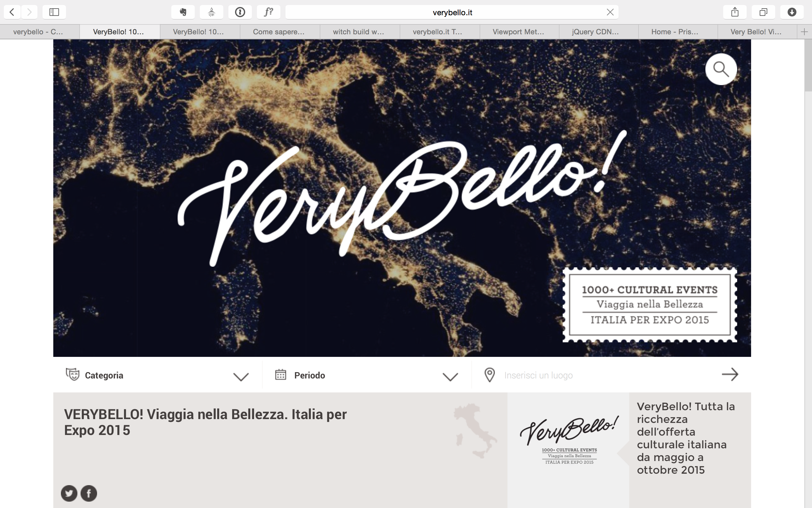Open the Downloads arrow icon
The width and height of the screenshot is (812, 508).
point(792,12)
